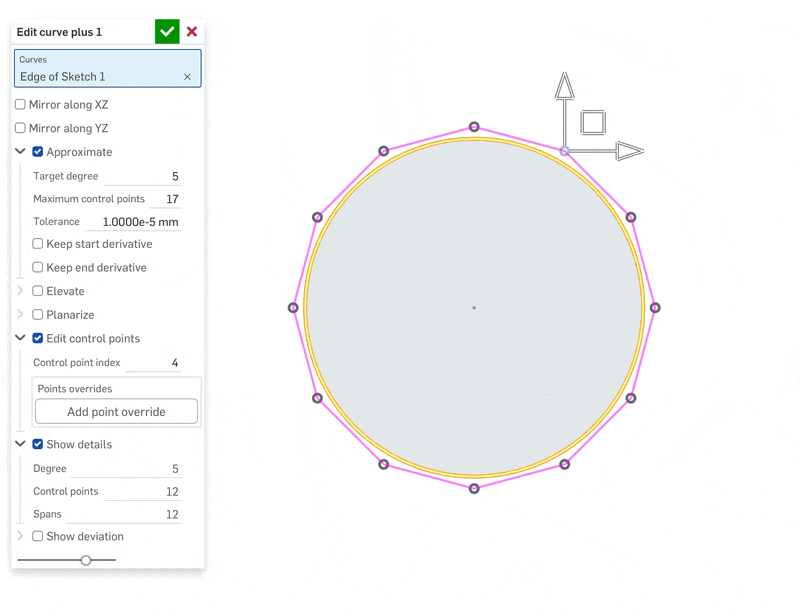Click the Target degree value field
Viewport: 800px width, 613px height.
(142, 177)
